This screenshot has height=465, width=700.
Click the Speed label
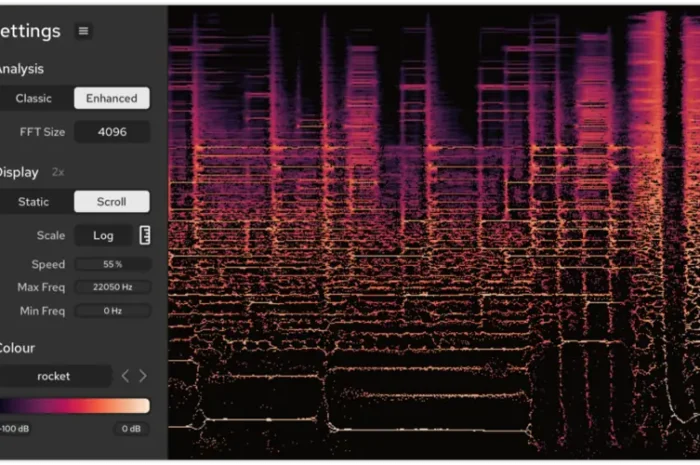tap(48, 264)
